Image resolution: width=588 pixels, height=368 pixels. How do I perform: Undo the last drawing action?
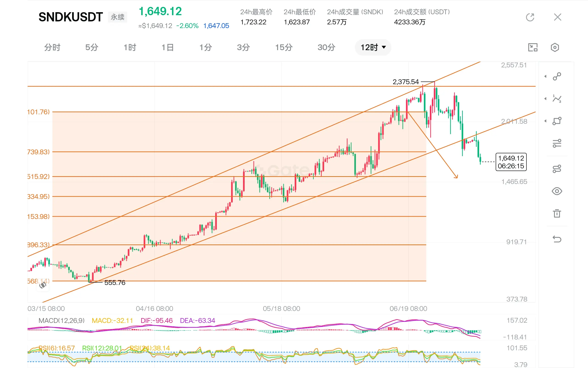point(557,239)
